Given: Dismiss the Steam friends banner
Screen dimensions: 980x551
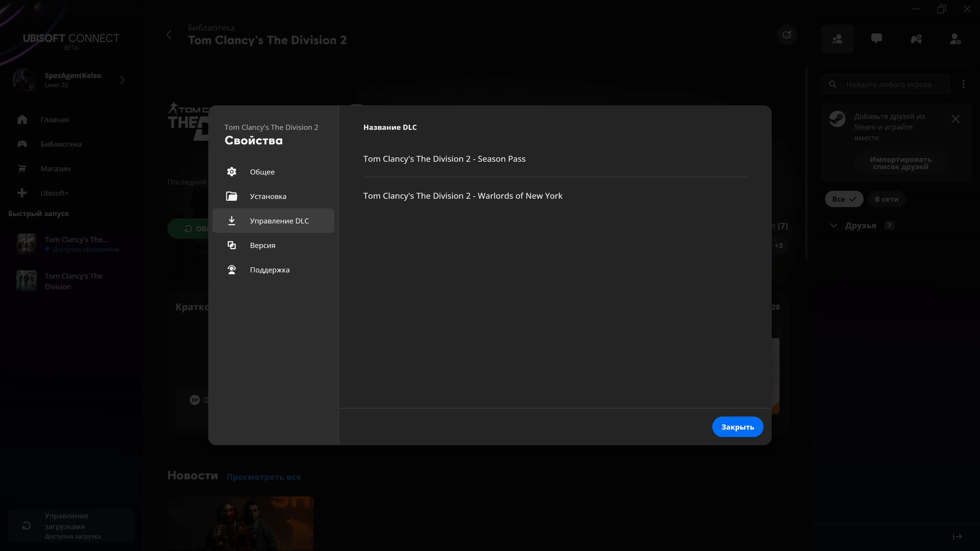Looking at the screenshot, I should pos(955,119).
